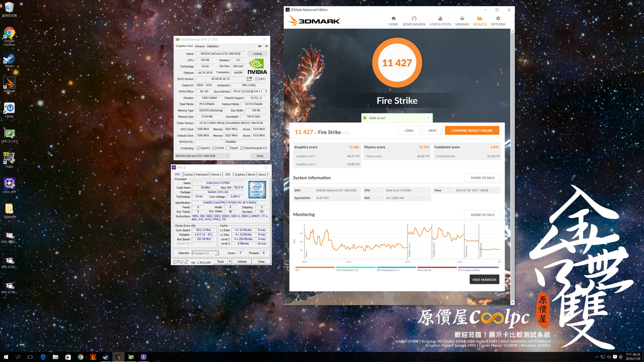Viewport: 644px width, 362px height.
Task: Open the Windows Store taskbar icon
Action: [x=68, y=357]
